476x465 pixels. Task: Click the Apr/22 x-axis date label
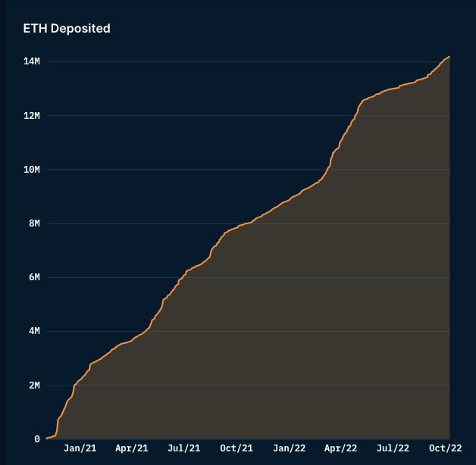tap(341, 448)
